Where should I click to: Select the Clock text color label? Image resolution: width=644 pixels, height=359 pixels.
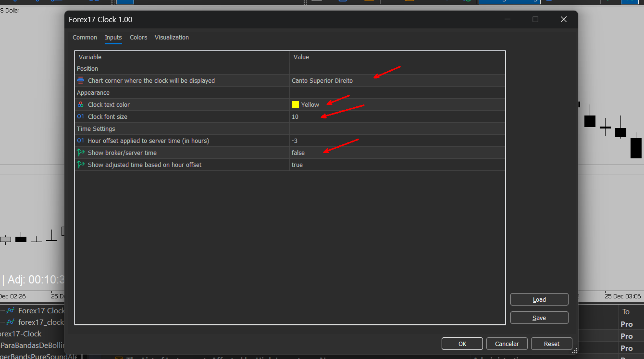coord(109,104)
